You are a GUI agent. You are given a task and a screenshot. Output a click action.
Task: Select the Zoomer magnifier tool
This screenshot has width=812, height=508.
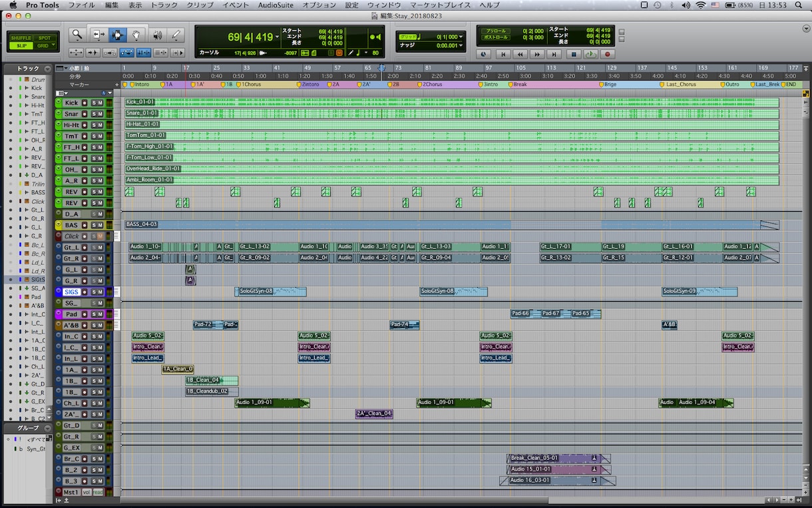[77, 35]
